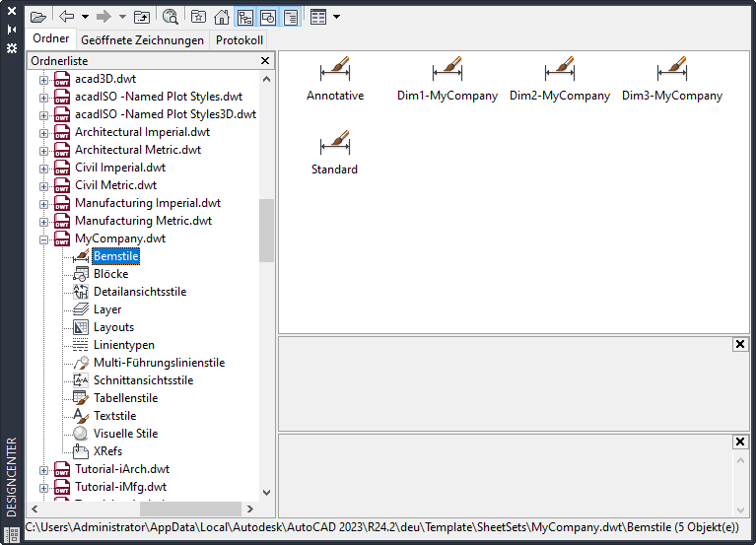
Task: Expand the acad3D.dwt node
Action: tap(43, 80)
